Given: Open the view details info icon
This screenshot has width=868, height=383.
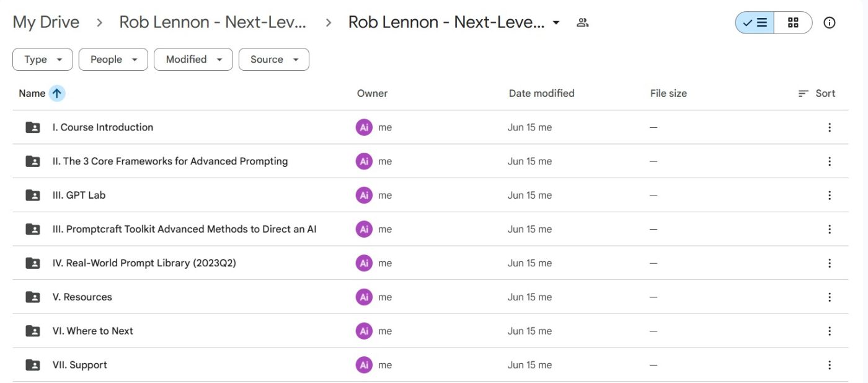Looking at the screenshot, I should tap(829, 23).
